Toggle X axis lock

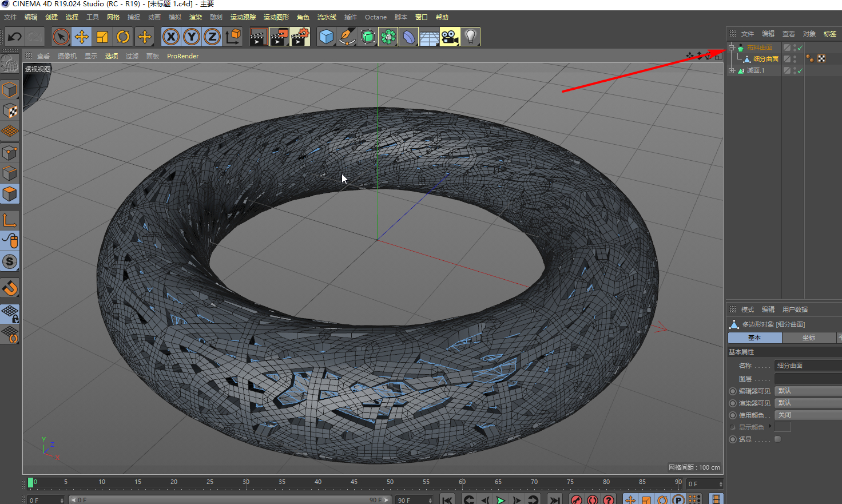pyautogui.click(x=170, y=37)
